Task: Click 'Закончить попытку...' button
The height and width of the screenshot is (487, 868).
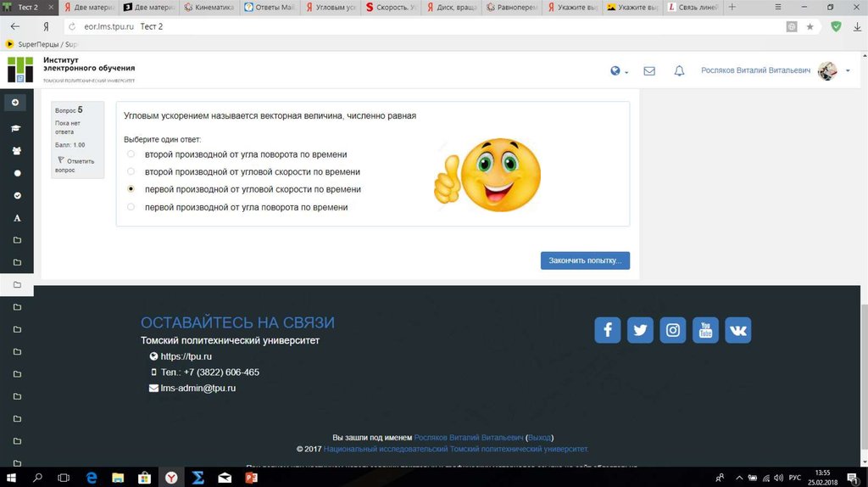Action: (x=585, y=260)
